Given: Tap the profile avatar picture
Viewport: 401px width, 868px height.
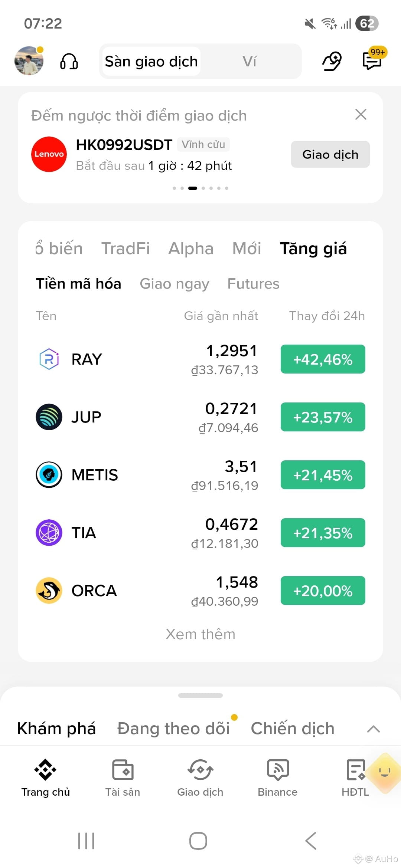Looking at the screenshot, I should (29, 61).
